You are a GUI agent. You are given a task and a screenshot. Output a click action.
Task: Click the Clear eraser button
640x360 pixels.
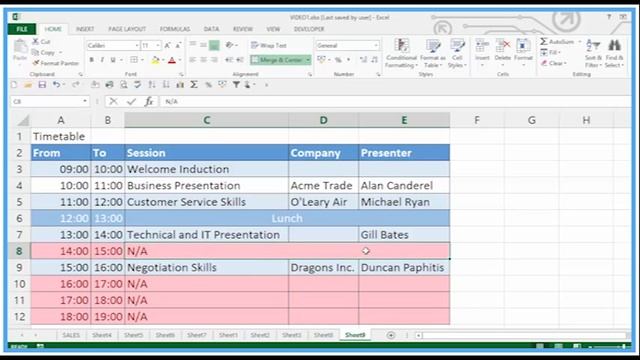(x=553, y=63)
